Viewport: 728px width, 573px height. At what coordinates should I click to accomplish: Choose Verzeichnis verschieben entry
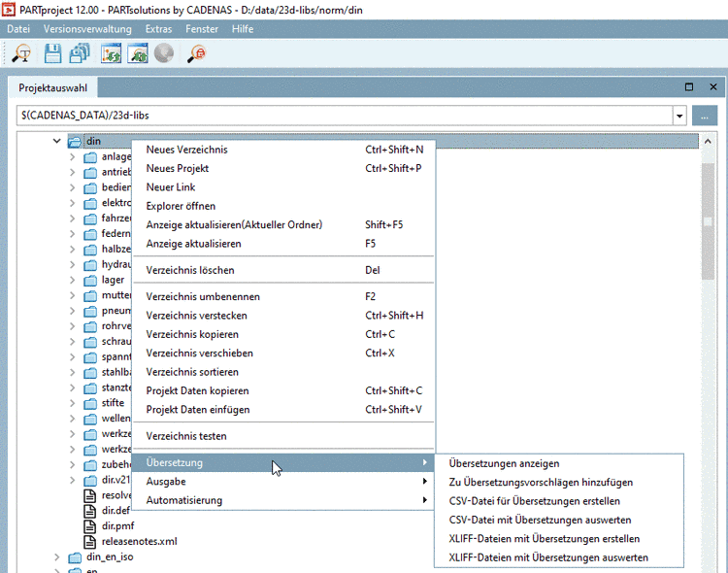[283, 354]
